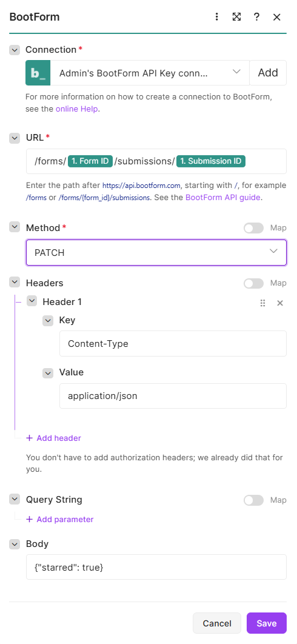Viewport: 297px width, 644px height.
Task: Open the Method dropdown showing PATCH
Action: [x=156, y=253]
